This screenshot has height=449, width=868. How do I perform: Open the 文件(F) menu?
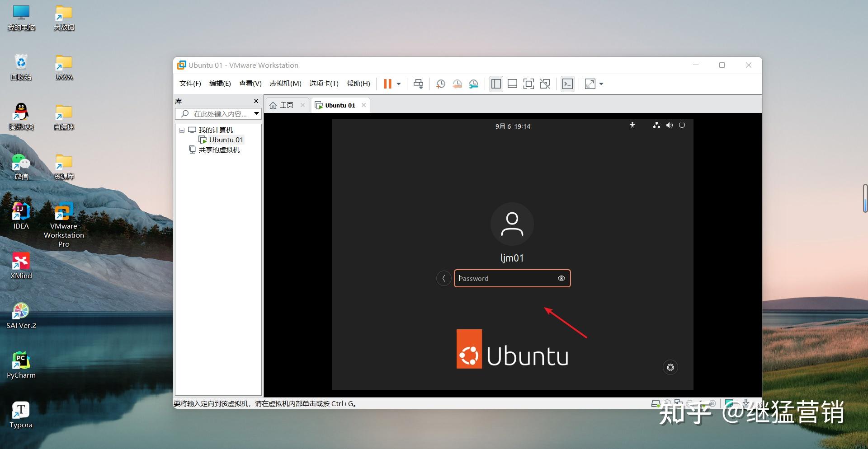pyautogui.click(x=190, y=84)
